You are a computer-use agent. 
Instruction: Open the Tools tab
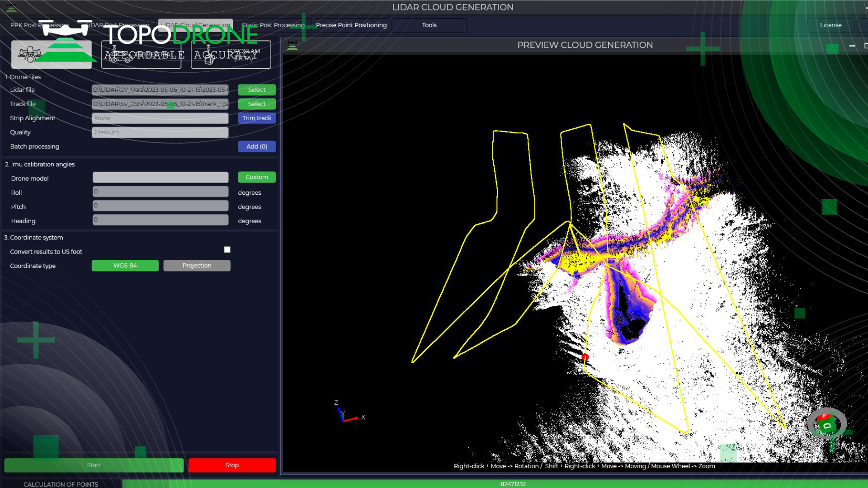click(429, 25)
